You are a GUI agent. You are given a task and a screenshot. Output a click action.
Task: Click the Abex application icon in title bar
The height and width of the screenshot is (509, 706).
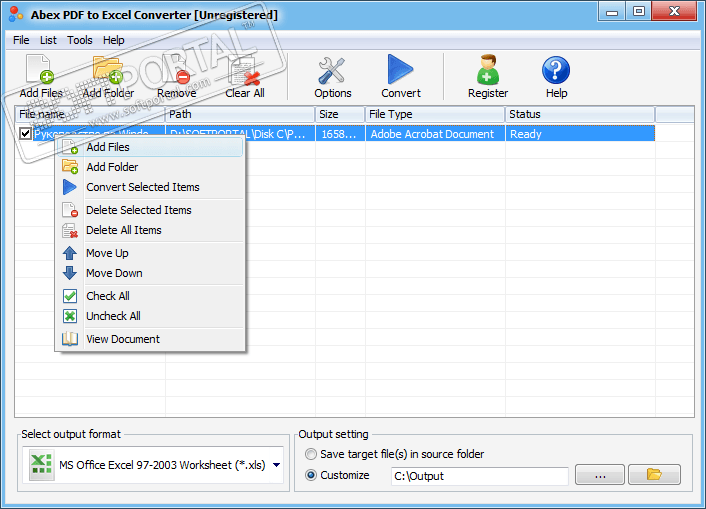(x=15, y=14)
